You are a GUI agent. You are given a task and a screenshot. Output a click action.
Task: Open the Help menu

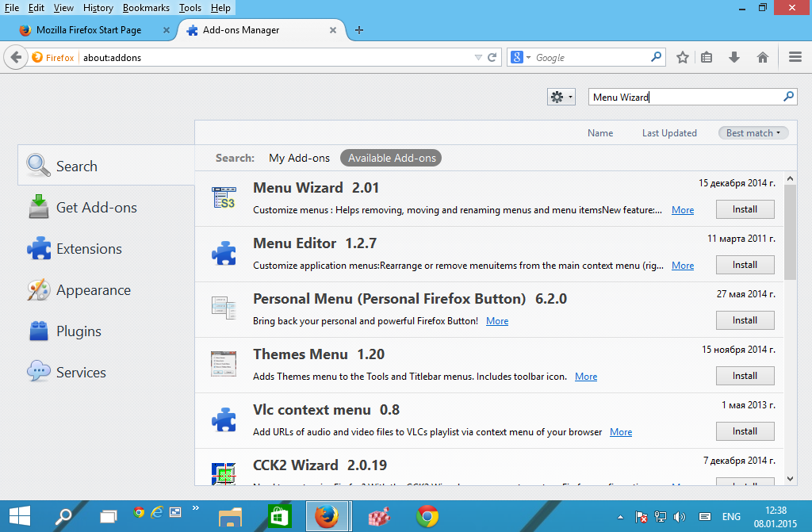(220, 8)
